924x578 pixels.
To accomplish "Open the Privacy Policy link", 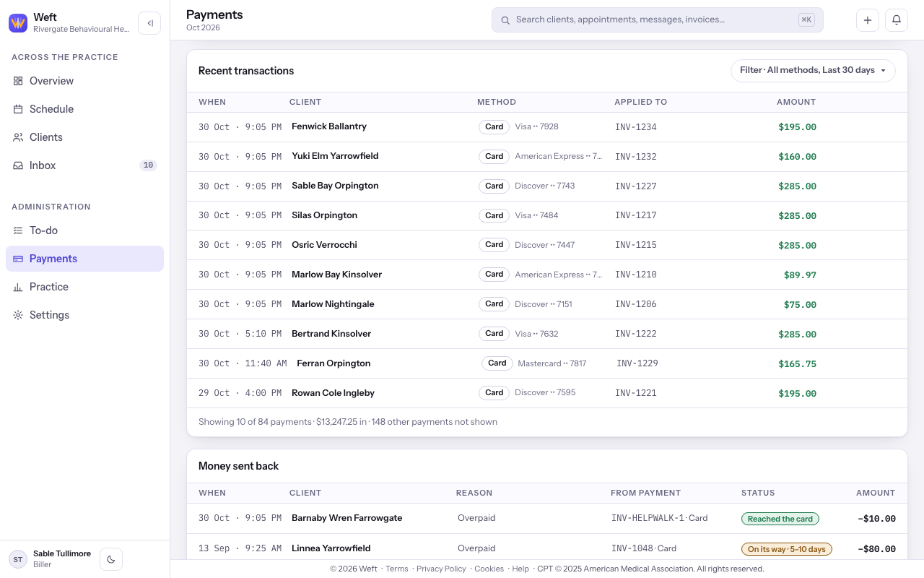I will pyautogui.click(x=441, y=569).
